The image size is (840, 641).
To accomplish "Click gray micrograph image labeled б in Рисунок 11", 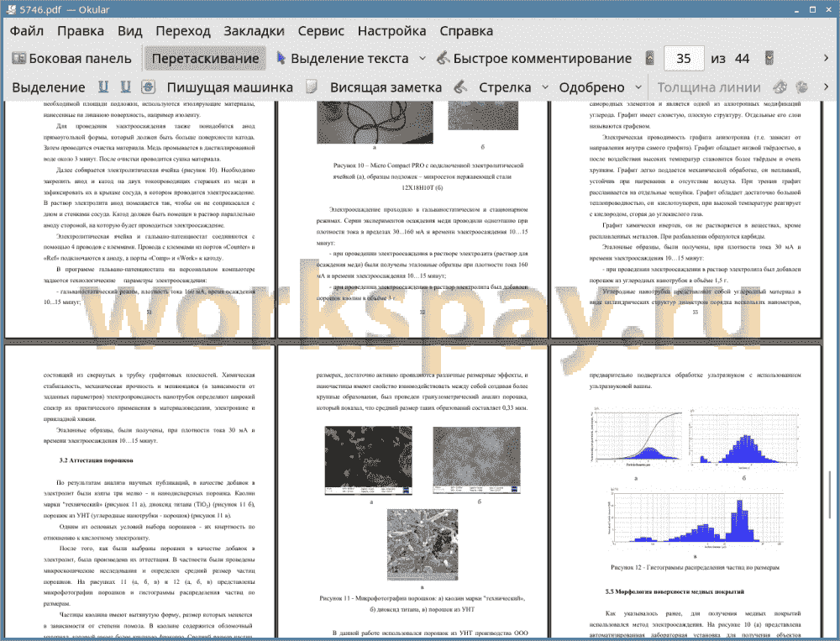I will point(476,460).
